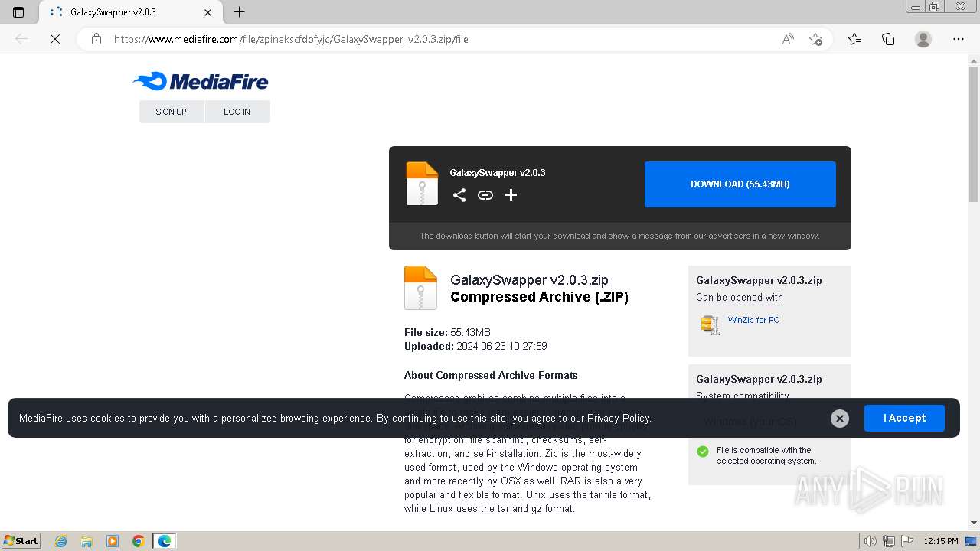Launch Internet Explorer from taskbar
The width and height of the screenshot is (980, 551).
click(61, 541)
